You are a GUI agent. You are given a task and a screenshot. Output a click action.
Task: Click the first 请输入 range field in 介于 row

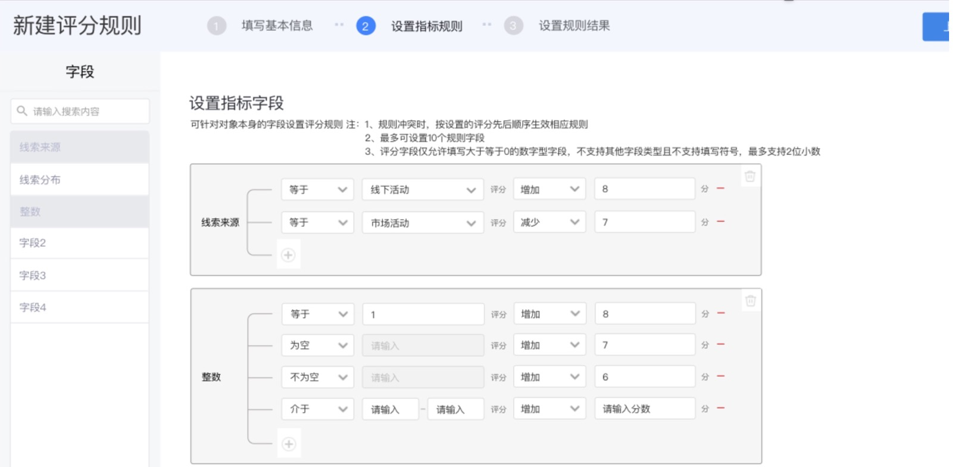[x=390, y=409]
